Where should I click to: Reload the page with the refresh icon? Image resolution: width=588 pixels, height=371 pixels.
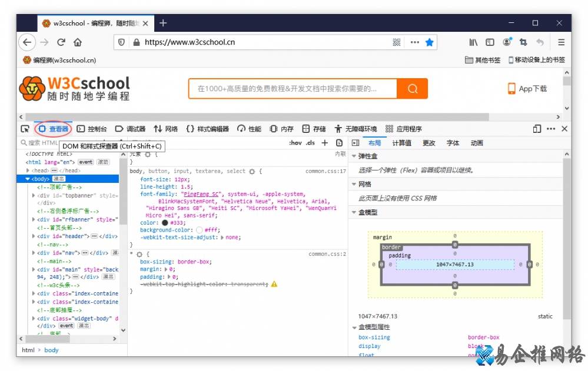(61, 42)
